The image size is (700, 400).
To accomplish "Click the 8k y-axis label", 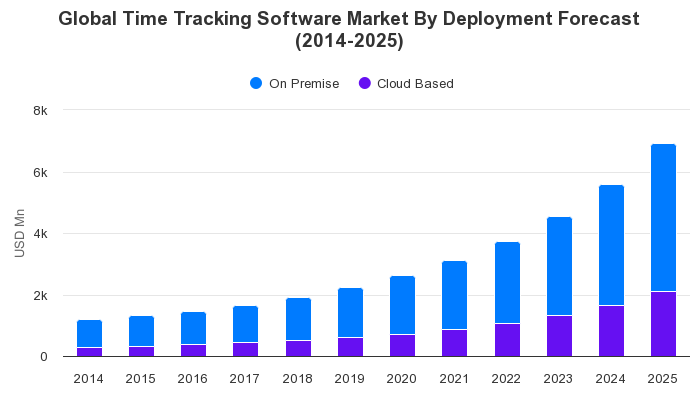I will [x=40, y=110].
